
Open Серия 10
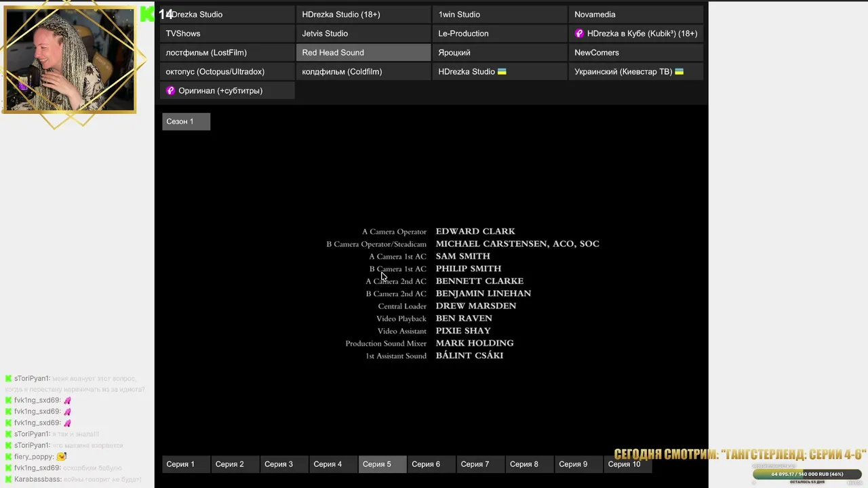tap(627, 464)
